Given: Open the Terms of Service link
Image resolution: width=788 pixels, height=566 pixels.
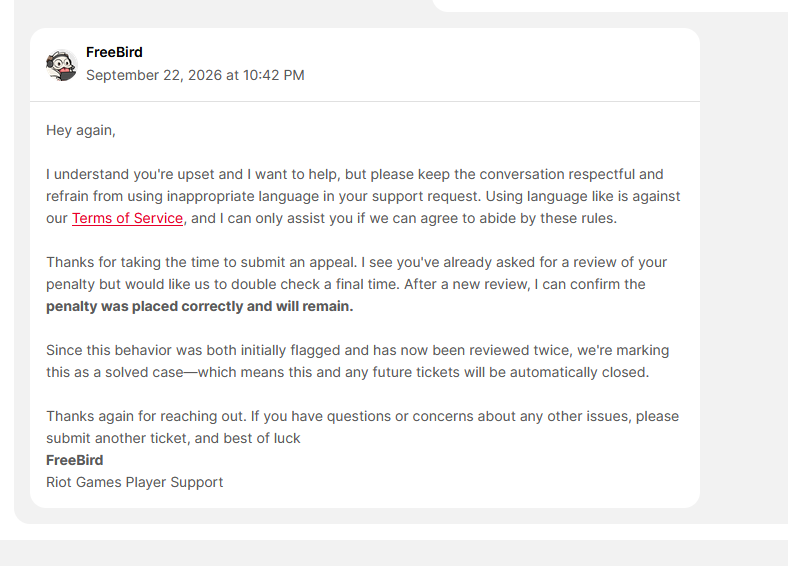Looking at the screenshot, I should (127, 218).
